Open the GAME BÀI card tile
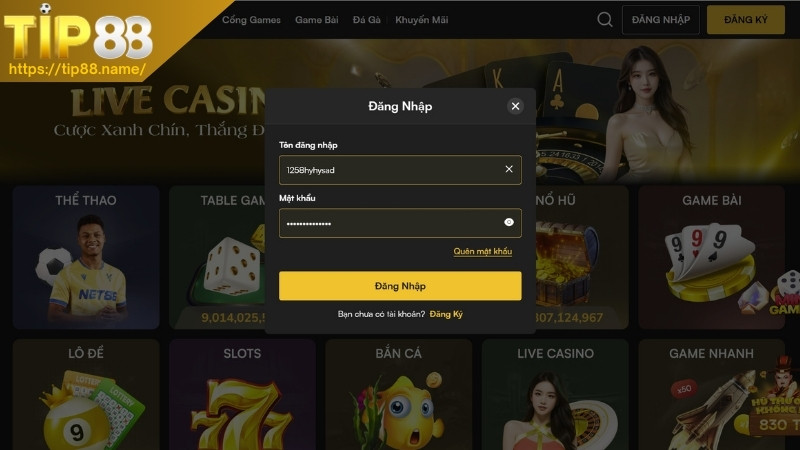 (711, 258)
